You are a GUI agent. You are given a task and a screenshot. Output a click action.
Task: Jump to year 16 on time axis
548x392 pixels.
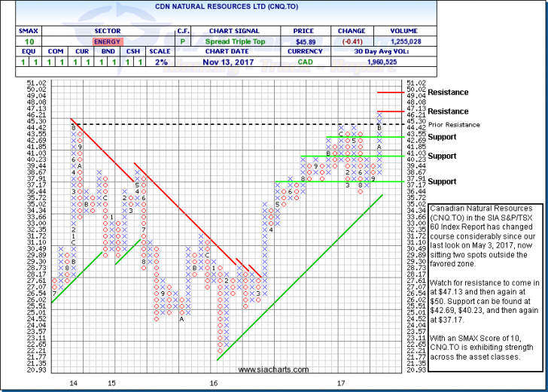click(213, 383)
